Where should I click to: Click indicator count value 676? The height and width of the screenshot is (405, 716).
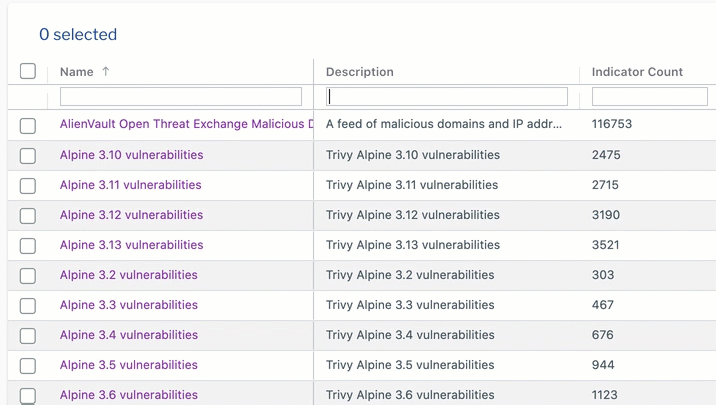(603, 335)
